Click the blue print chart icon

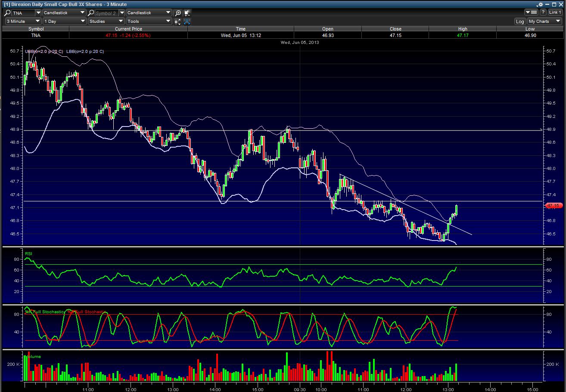click(187, 22)
